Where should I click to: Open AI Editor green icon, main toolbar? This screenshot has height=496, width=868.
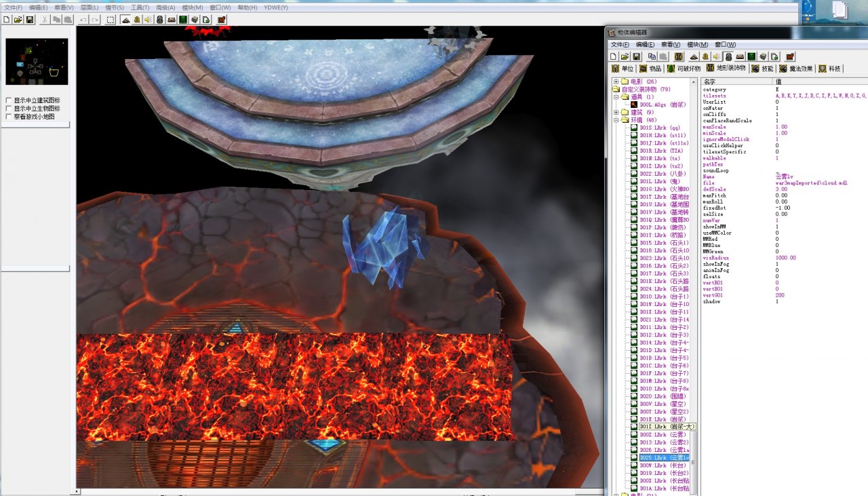(182, 20)
